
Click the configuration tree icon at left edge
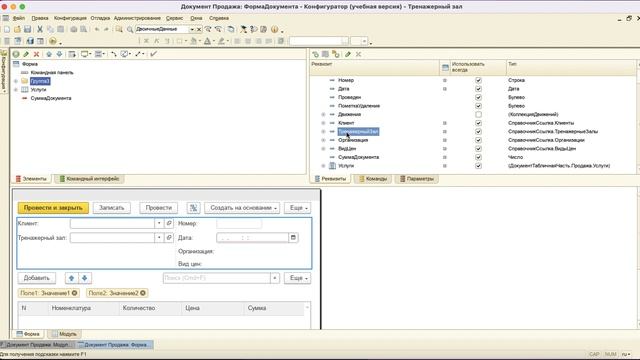point(4,54)
